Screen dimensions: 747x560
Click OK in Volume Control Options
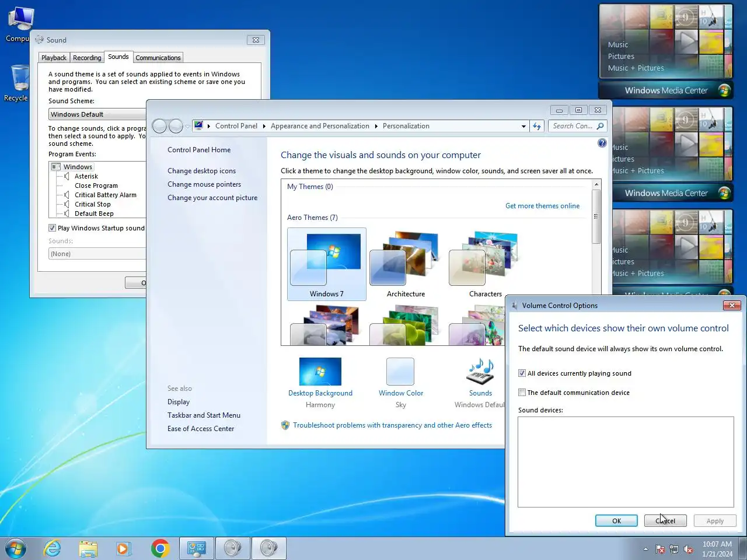(616, 521)
